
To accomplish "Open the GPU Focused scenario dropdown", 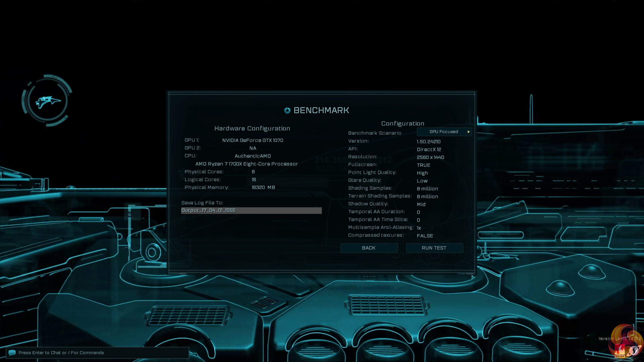I will pos(444,132).
